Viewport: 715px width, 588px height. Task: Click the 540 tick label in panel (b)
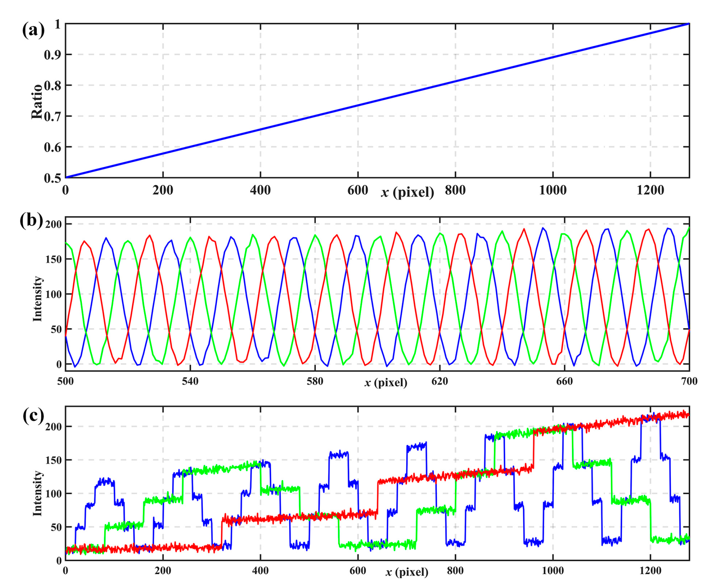(190, 381)
